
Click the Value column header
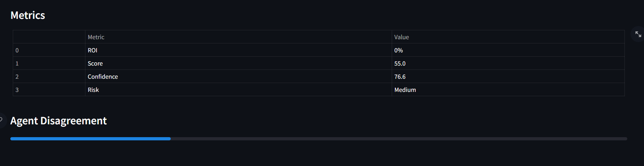[x=508, y=37]
